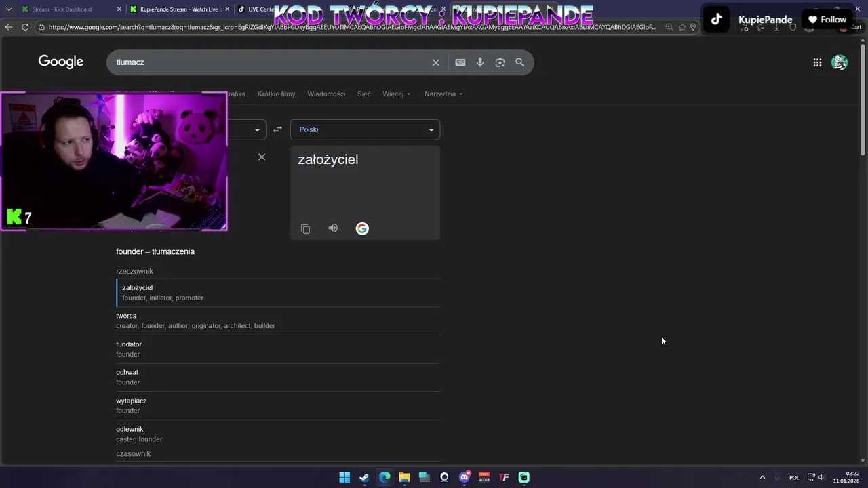This screenshot has height=488, width=868.
Task: Click the streamer webcam overlay
Action: tap(114, 162)
